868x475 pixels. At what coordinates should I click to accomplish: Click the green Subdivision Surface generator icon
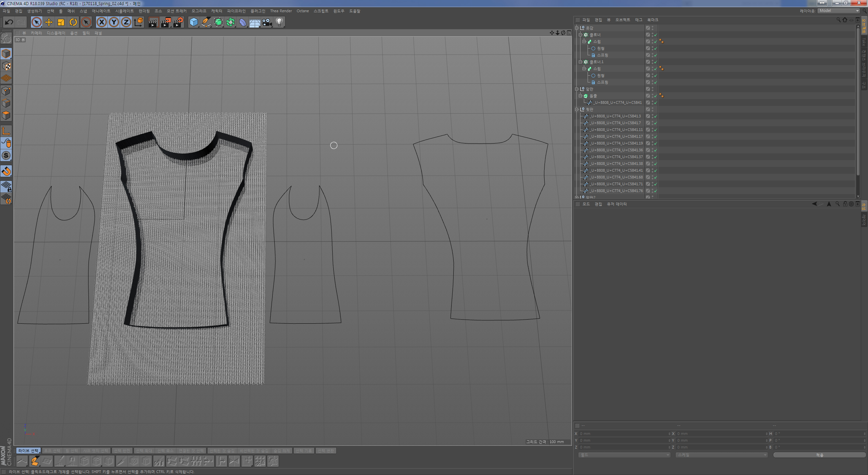pyautogui.click(x=218, y=22)
